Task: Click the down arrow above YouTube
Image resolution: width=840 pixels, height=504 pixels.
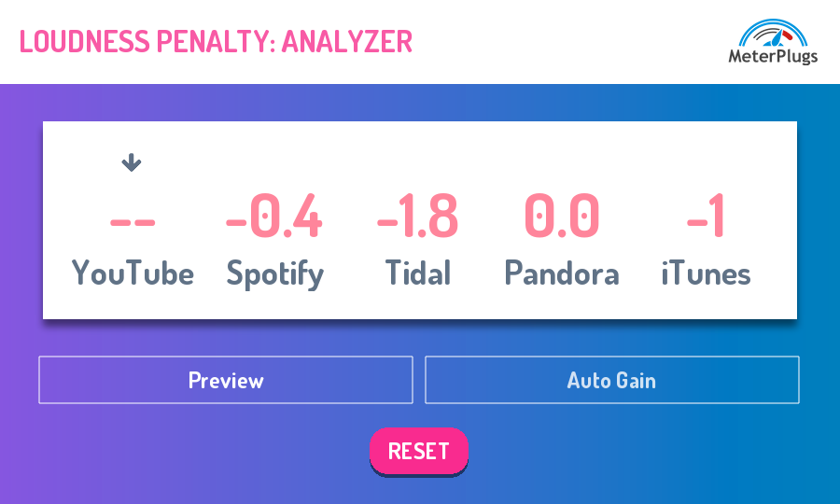Action: [132, 162]
